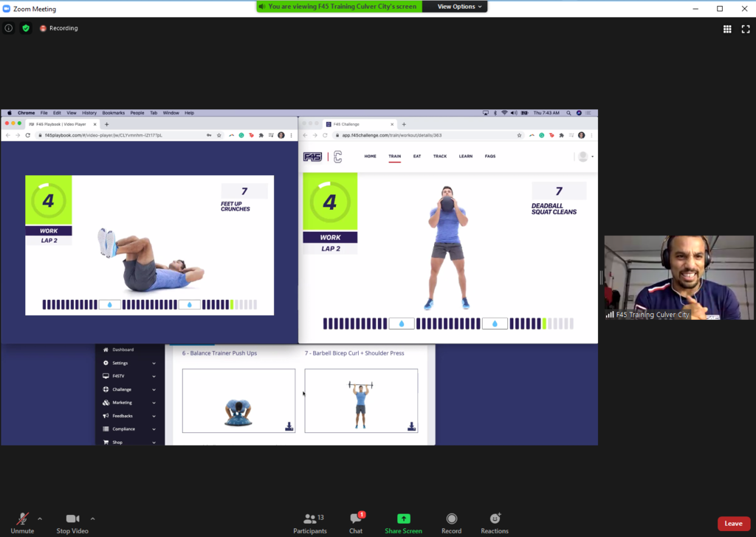Click the meeting information icon
Image resolution: width=756 pixels, height=537 pixels.
pos(9,28)
